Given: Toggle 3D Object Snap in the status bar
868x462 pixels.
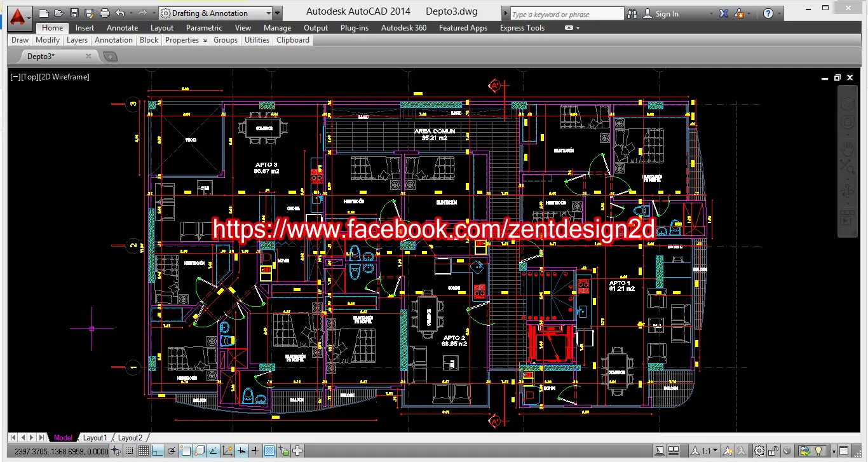Looking at the screenshot, I should [x=200, y=451].
